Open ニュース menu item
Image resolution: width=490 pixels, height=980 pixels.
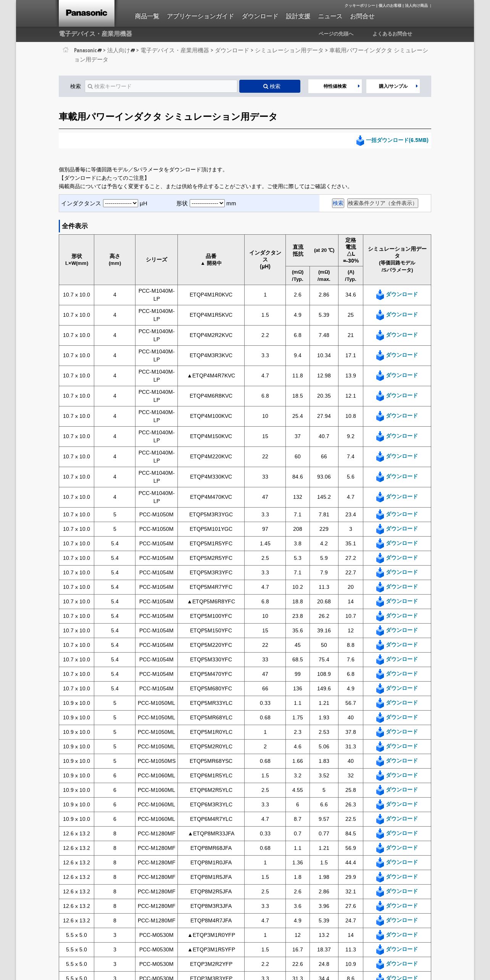[330, 16]
